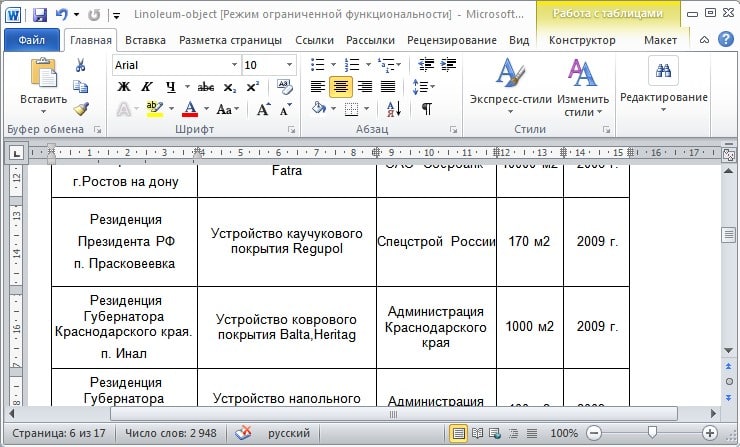Screen dimensions: 740x447
Task: Toggle superscript x² formatting
Action: (x=252, y=87)
